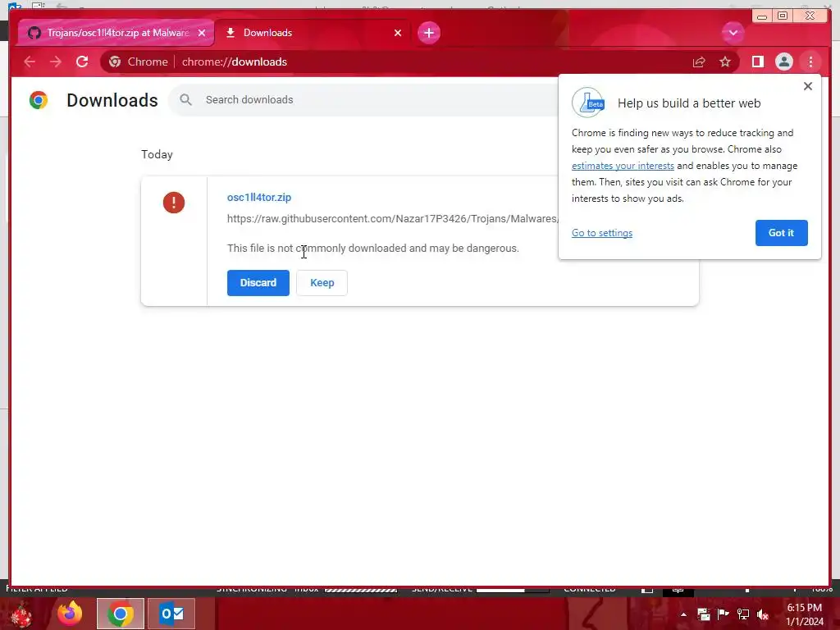Discard the dangerous download

click(x=258, y=283)
